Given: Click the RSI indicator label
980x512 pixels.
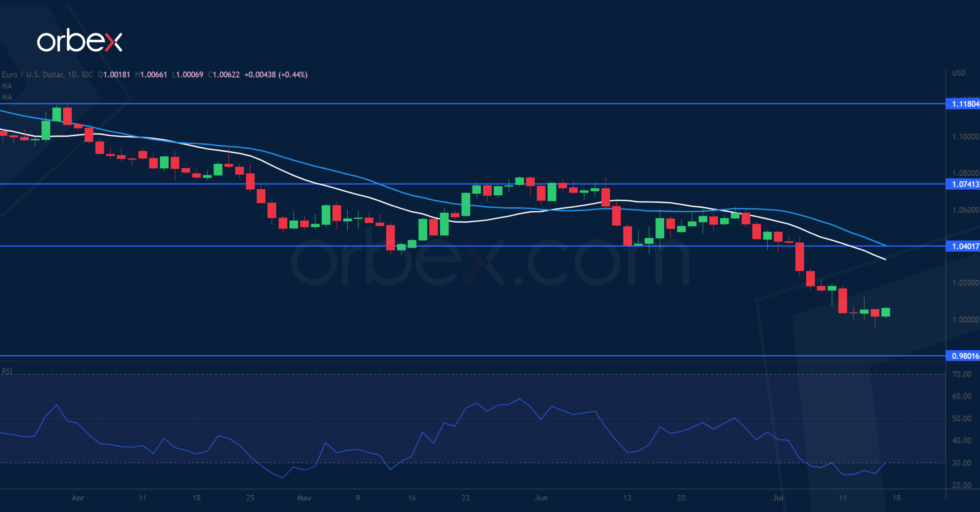Looking at the screenshot, I should pyautogui.click(x=7, y=372).
